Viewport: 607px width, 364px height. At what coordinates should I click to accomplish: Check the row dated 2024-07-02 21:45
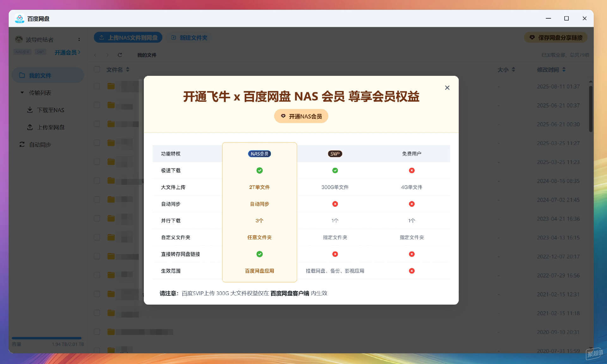(x=97, y=200)
